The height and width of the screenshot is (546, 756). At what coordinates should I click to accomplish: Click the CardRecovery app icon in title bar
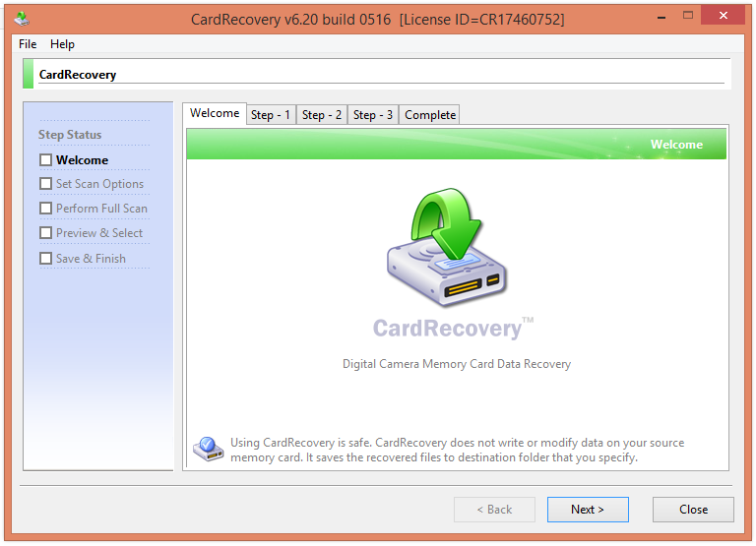coord(22,19)
